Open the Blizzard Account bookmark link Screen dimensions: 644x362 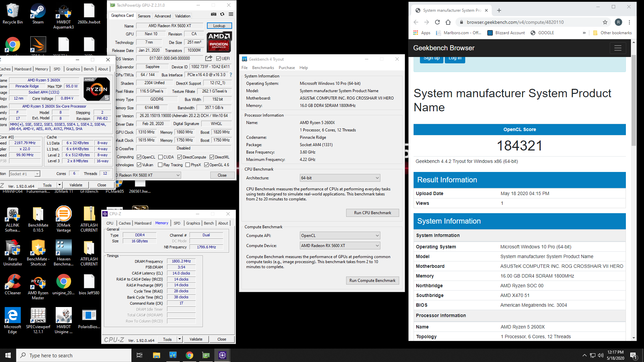pyautogui.click(x=506, y=33)
